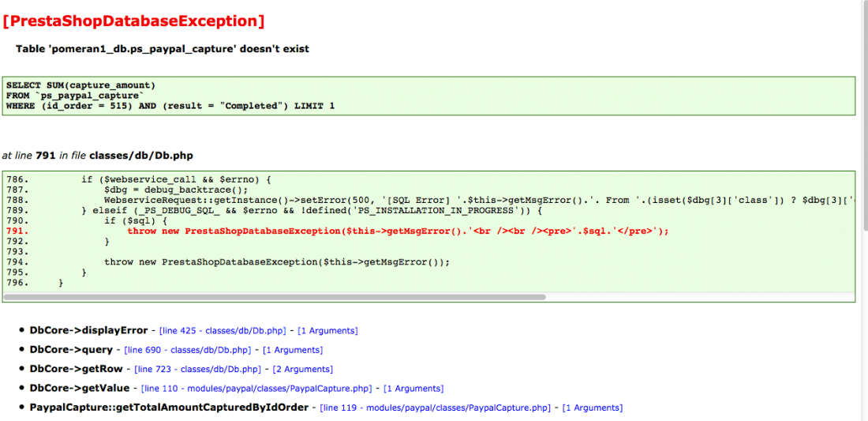The image size is (868, 421).
Task: Click DbCore->getRow trace entry name
Action: click(77, 368)
